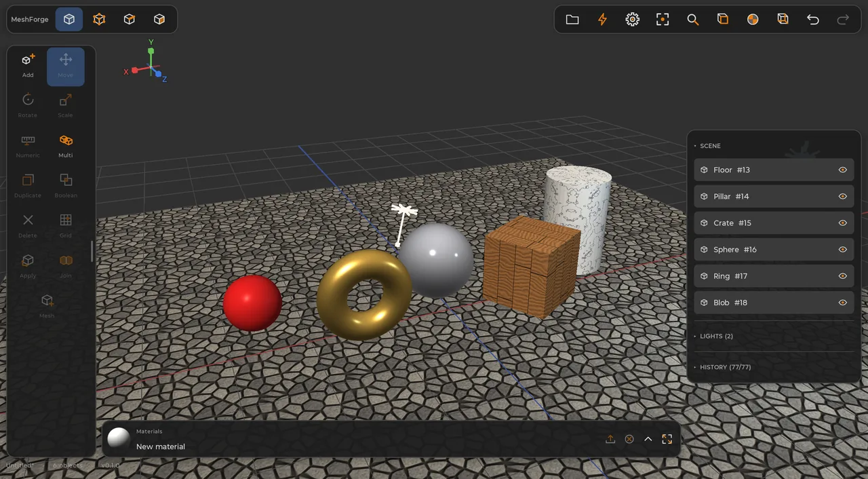Select the red sphere in viewport
868x479 pixels.
[x=252, y=303]
